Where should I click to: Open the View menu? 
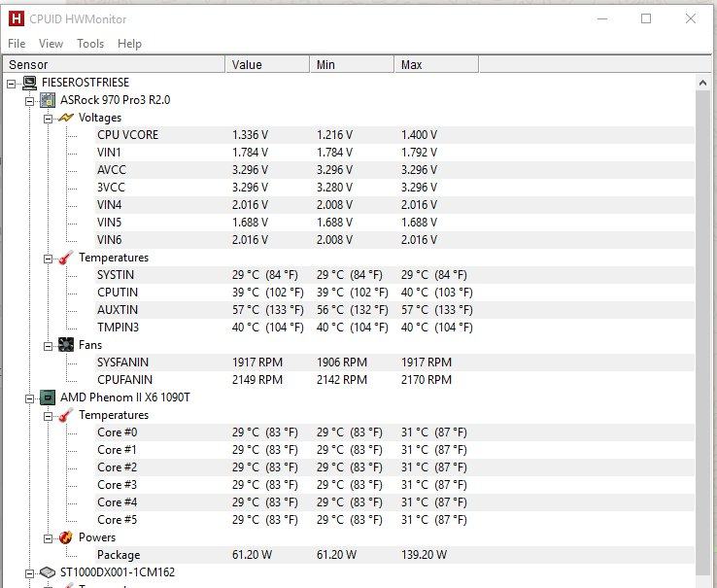tap(51, 44)
